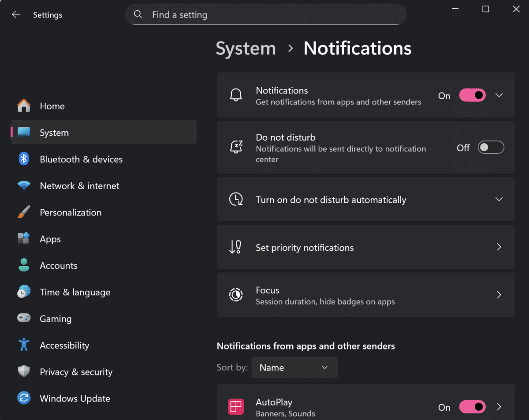
Task: Click the back arrow icon in Settings
Action: [x=16, y=15]
